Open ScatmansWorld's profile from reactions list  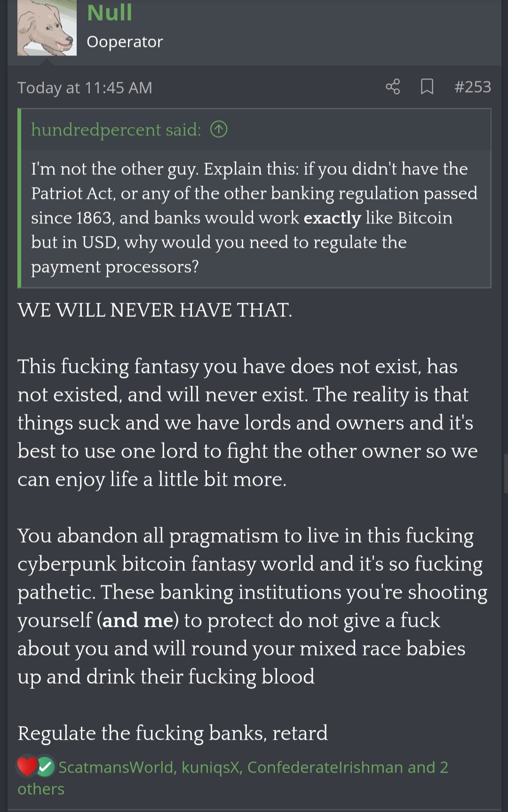[116, 767]
